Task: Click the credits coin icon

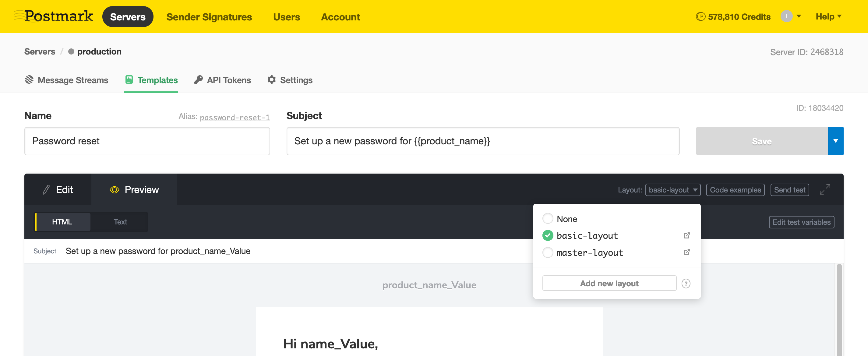Action: pos(700,16)
